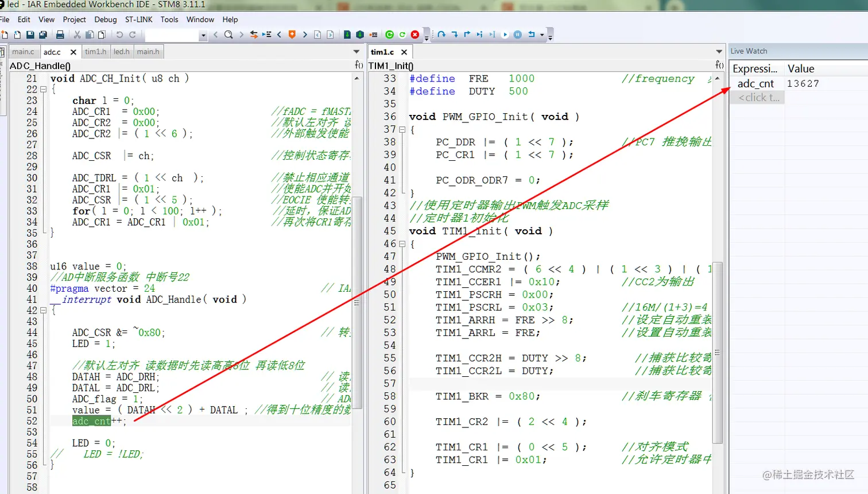Redo the last undone edit
This screenshot has height=494, width=868.
tap(133, 34)
